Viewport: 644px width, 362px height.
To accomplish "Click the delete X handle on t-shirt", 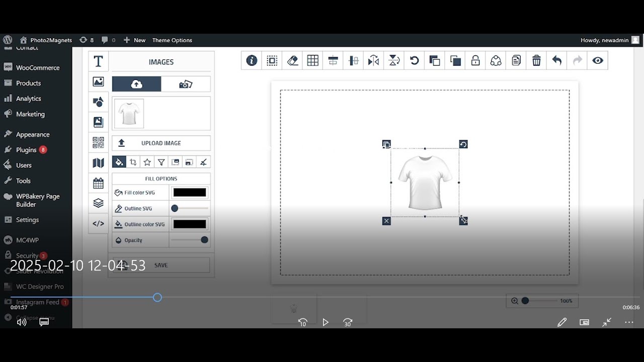I will tap(386, 221).
